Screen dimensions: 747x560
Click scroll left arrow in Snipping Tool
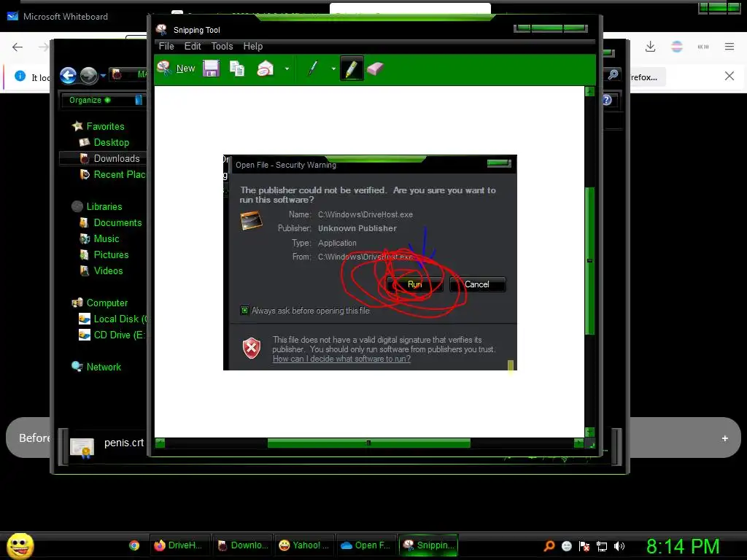(160, 443)
